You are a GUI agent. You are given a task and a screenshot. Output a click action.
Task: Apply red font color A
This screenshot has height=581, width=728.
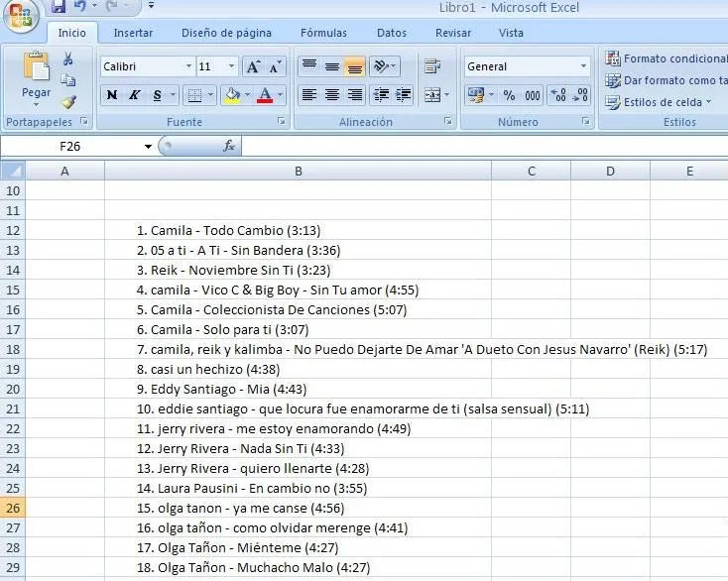tap(265, 95)
